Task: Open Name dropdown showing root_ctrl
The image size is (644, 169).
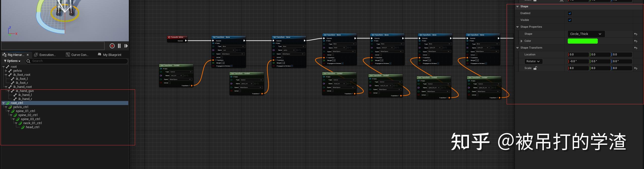Action: click(176, 76)
